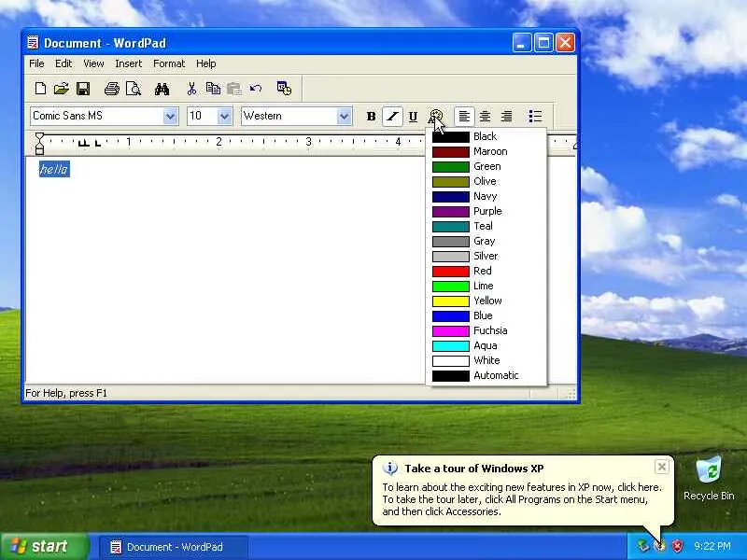Close the Windows XP tour balloon
Screen dimensions: 747x560
tap(662, 467)
